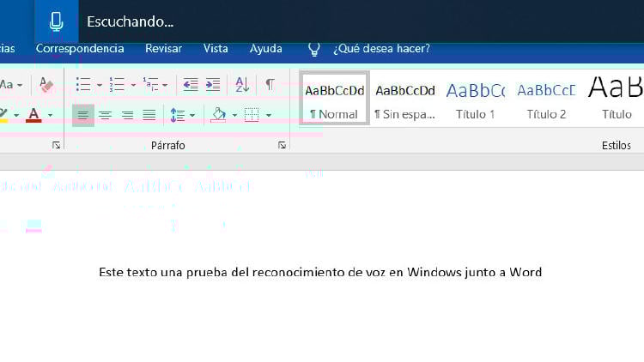Open the shading color paint bucket

[218, 114]
